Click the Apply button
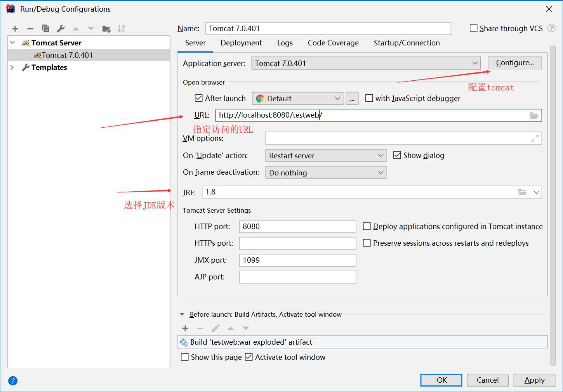Image resolution: width=563 pixels, height=392 pixels. (534, 380)
